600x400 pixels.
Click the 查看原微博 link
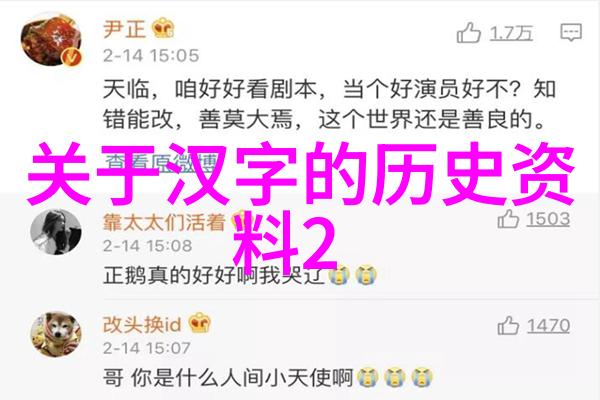[x=161, y=163]
